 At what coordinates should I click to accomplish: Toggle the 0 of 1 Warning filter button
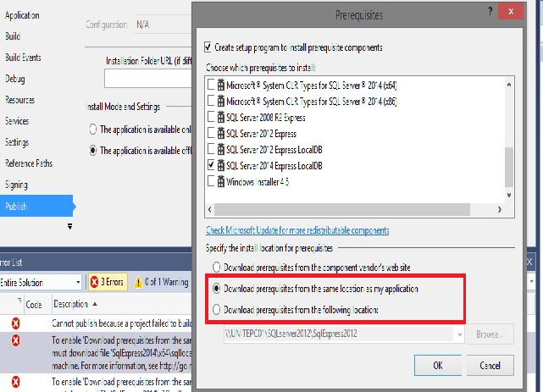pyautogui.click(x=162, y=282)
